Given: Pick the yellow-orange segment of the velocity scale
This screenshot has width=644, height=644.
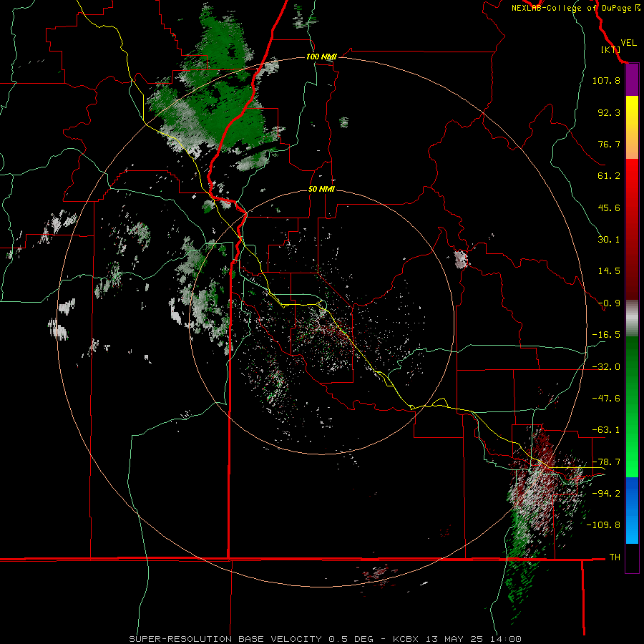Looking at the screenshot, I should (x=632, y=127).
